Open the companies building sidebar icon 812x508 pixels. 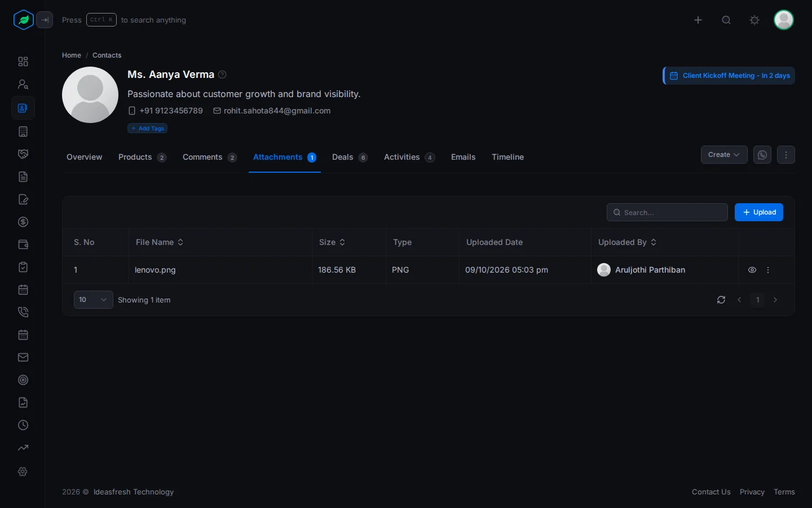click(x=23, y=132)
